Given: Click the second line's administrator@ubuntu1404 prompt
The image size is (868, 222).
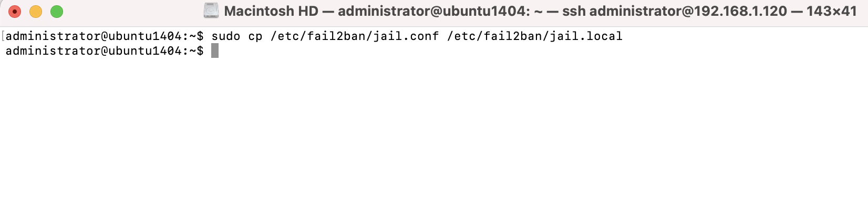Looking at the screenshot, I should tap(94, 51).
